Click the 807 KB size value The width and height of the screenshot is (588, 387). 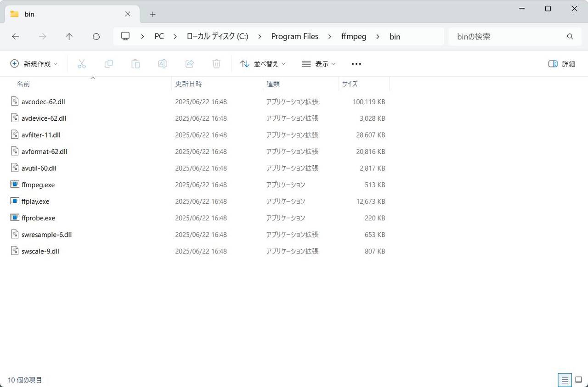click(375, 251)
